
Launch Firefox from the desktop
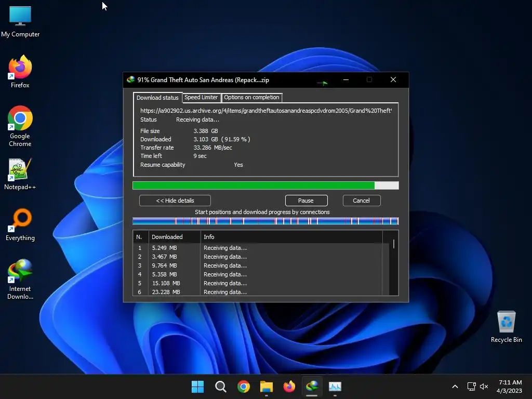20,72
